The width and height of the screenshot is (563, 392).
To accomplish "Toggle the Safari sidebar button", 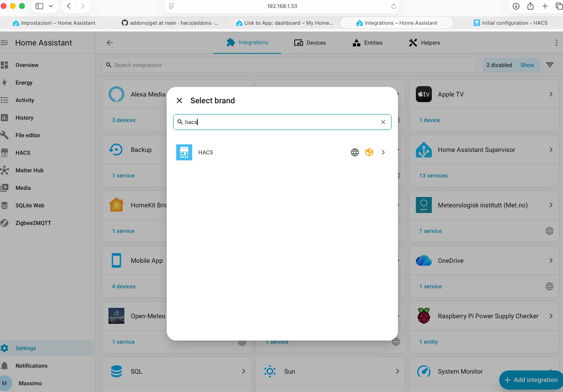I will point(39,6).
